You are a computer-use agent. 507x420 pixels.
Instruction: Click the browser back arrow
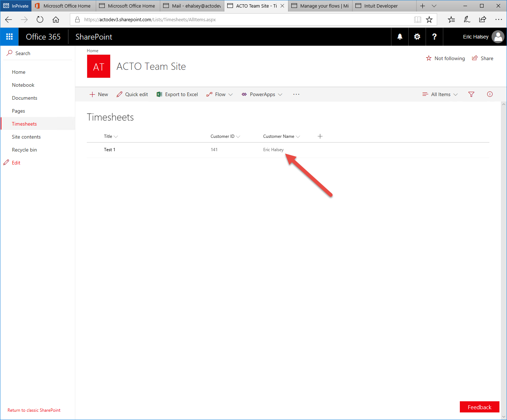(9, 19)
